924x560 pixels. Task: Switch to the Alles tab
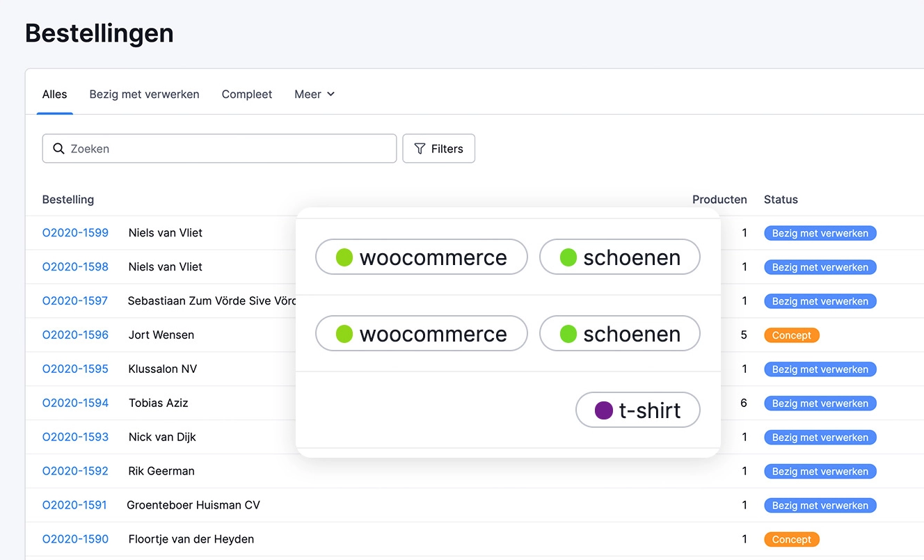pos(54,95)
